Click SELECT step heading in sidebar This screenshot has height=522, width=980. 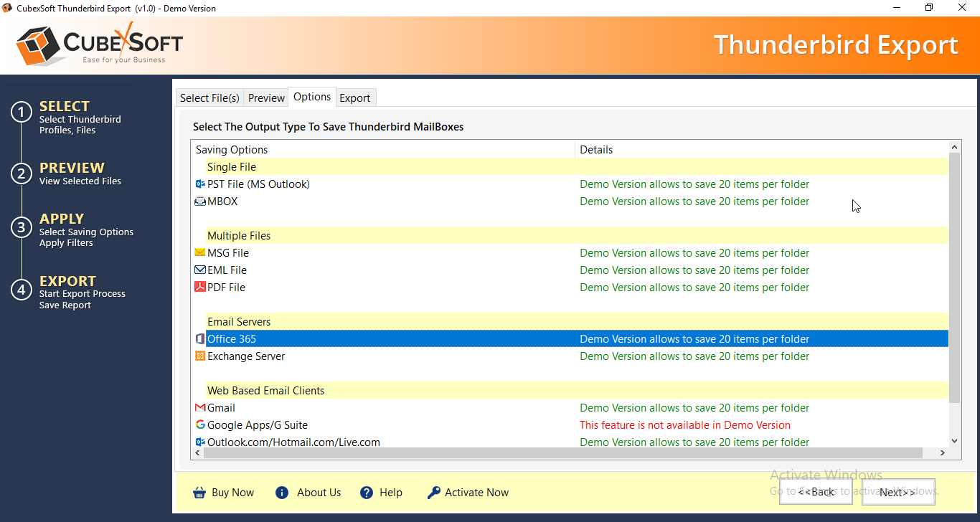[x=65, y=106]
